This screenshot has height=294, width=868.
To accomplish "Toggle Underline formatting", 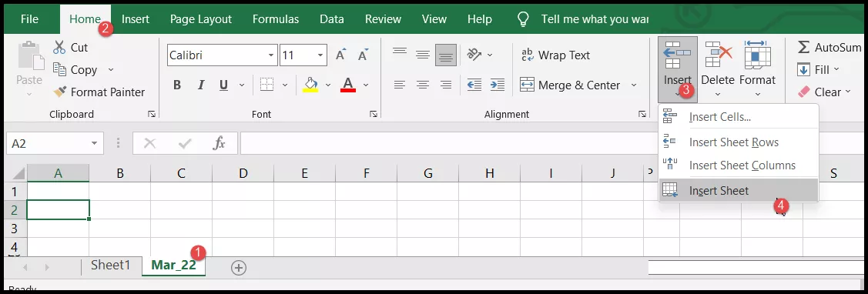I will [x=223, y=85].
